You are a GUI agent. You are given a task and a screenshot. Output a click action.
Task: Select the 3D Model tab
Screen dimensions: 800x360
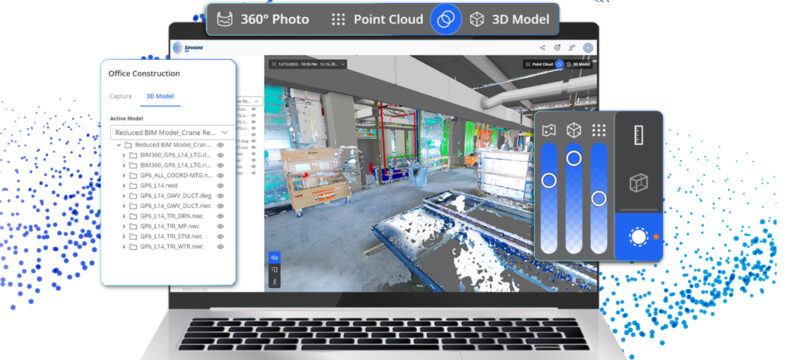coord(160,96)
